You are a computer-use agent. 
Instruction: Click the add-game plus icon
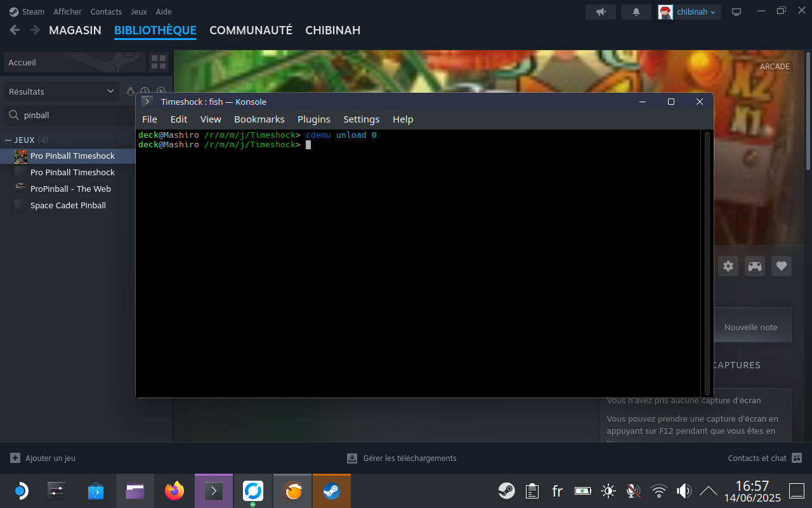click(x=15, y=458)
